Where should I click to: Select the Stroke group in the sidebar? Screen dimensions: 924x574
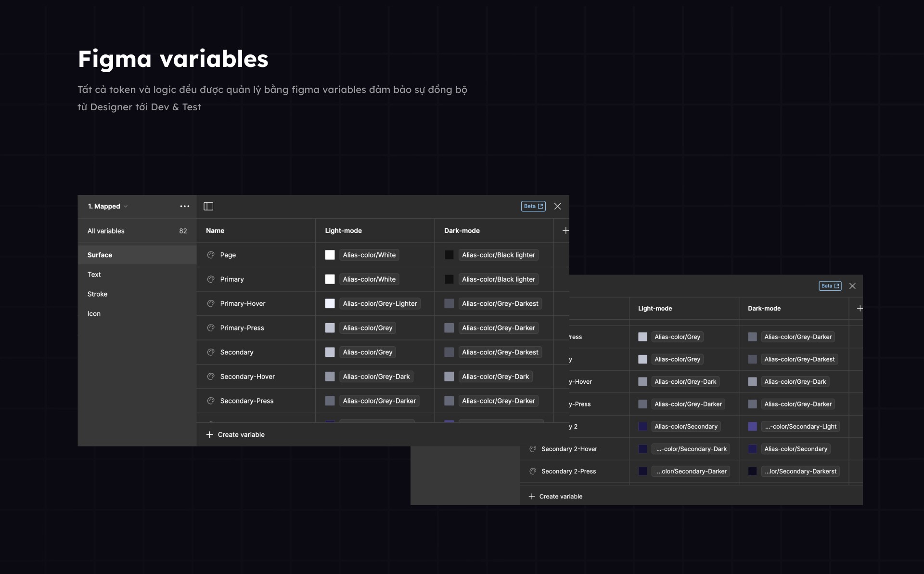[137, 294]
